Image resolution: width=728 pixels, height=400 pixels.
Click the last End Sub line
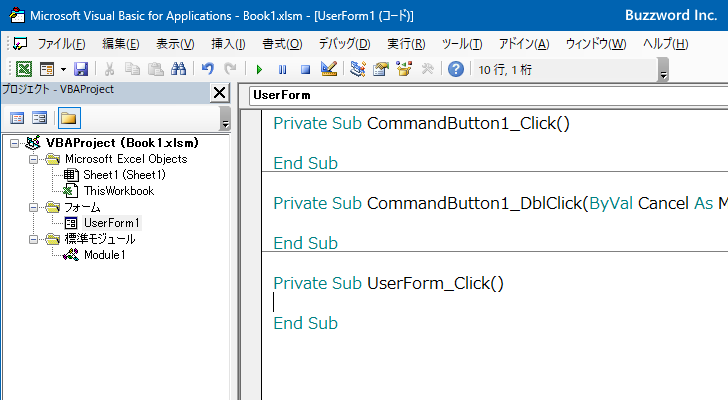pyautogui.click(x=306, y=323)
